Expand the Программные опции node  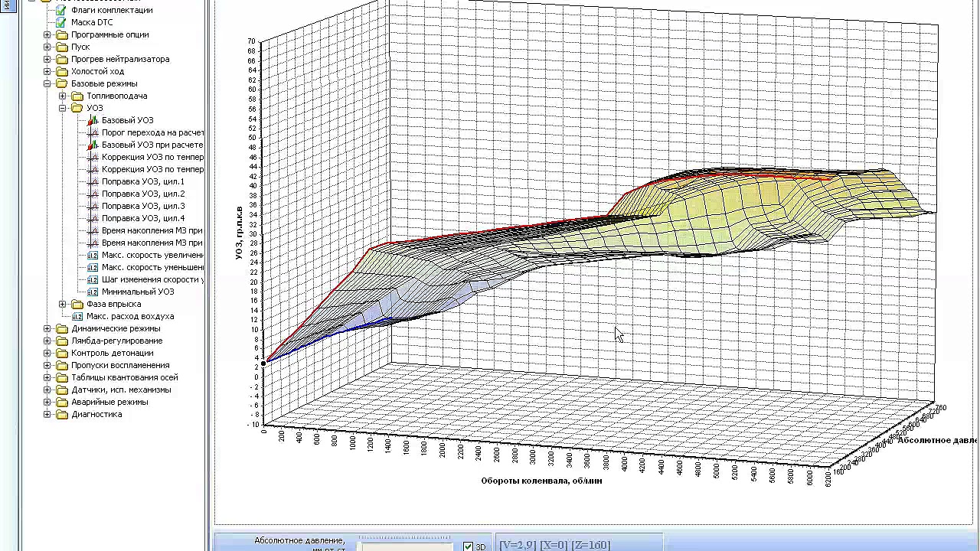[47, 34]
